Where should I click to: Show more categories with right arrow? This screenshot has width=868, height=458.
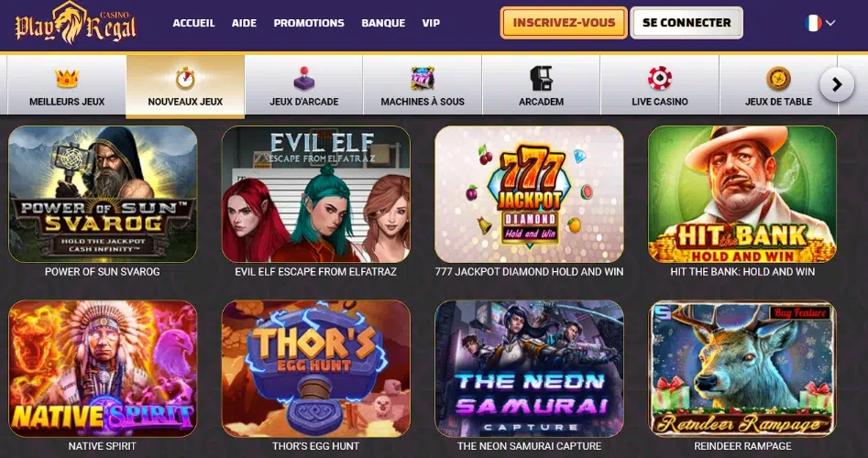click(x=837, y=84)
